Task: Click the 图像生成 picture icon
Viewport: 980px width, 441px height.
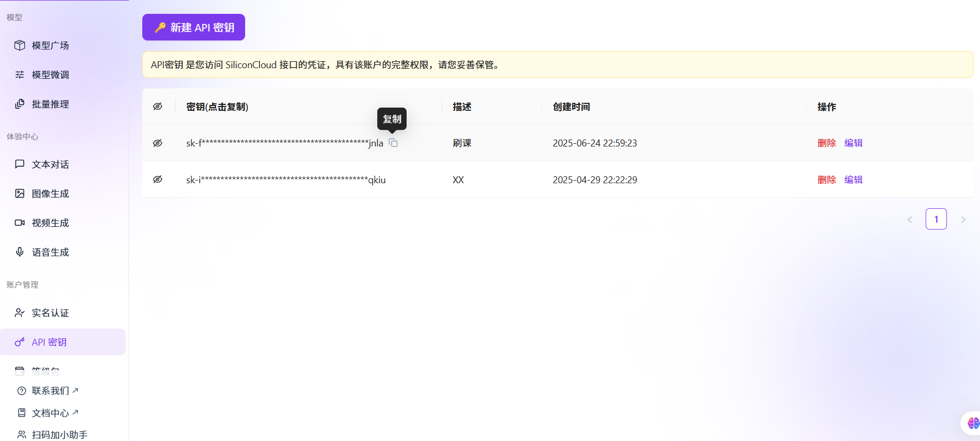Action: [x=20, y=193]
